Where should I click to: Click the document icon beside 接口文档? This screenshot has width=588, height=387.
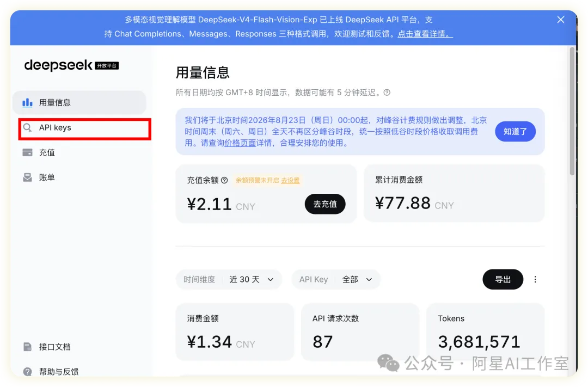pyautogui.click(x=27, y=347)
